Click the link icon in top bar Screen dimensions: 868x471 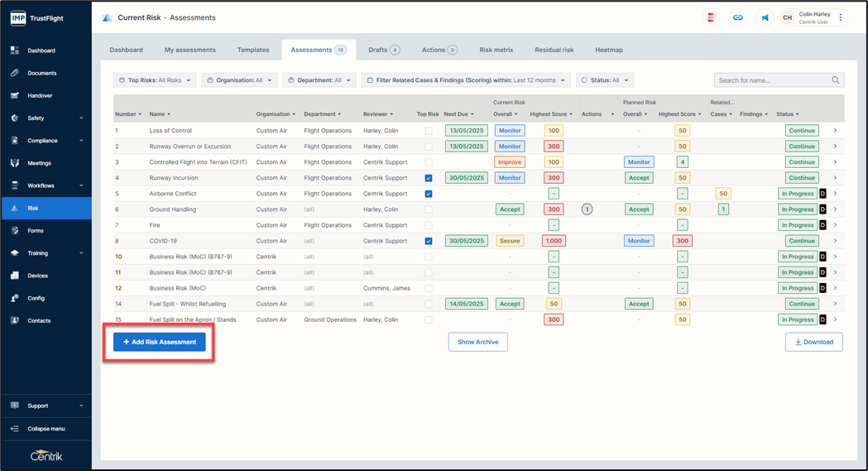point(738,17)
